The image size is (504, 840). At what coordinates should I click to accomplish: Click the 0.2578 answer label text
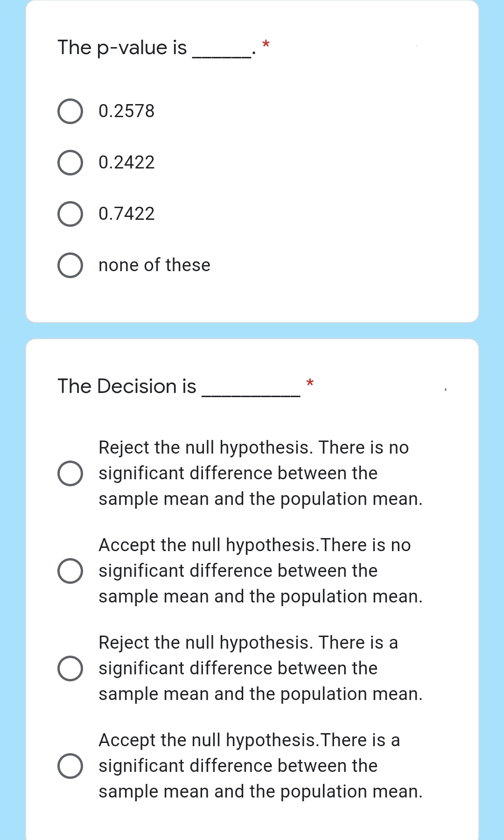pyautogui.click(x=126, y=111)
